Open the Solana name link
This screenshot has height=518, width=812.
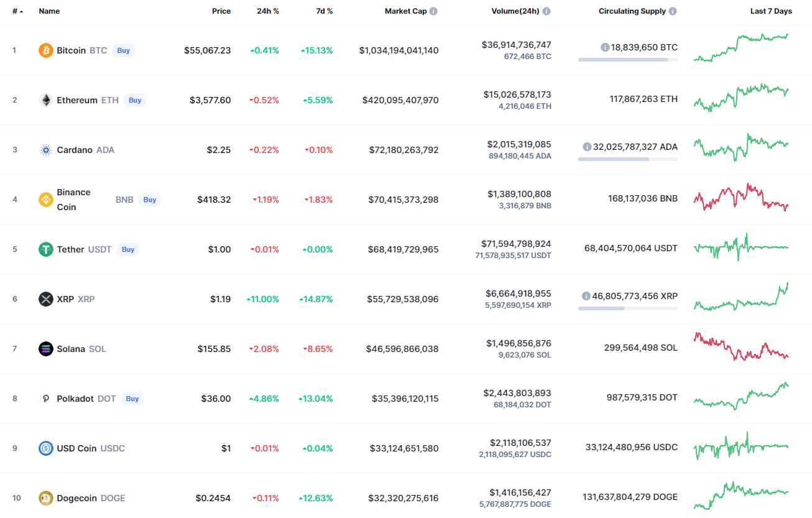click(71, 349)
